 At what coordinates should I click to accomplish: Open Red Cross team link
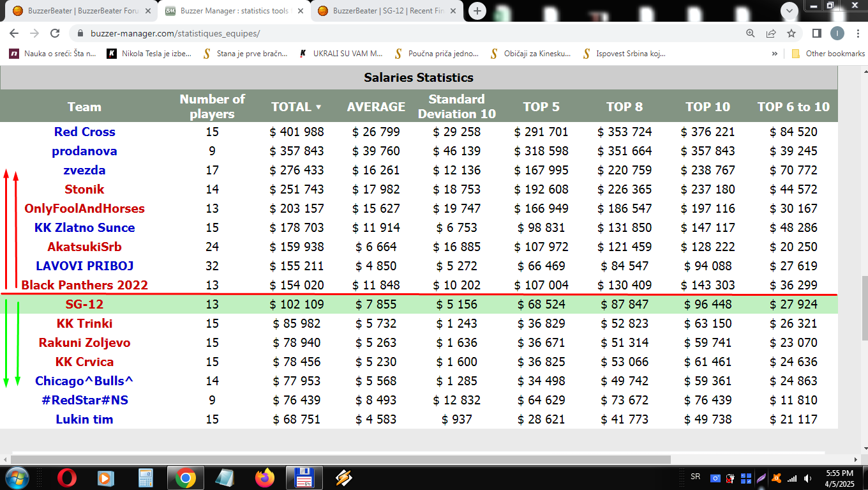point(85,132)
